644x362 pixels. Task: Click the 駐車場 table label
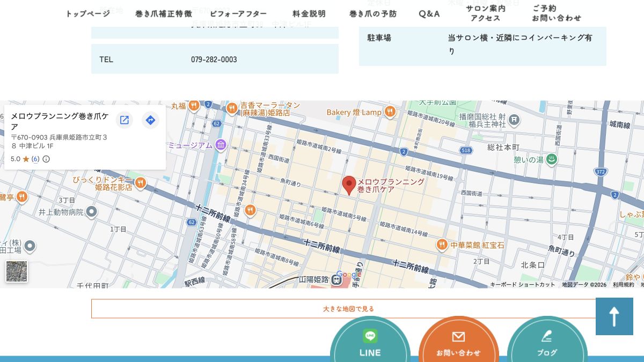coord(379,38)
